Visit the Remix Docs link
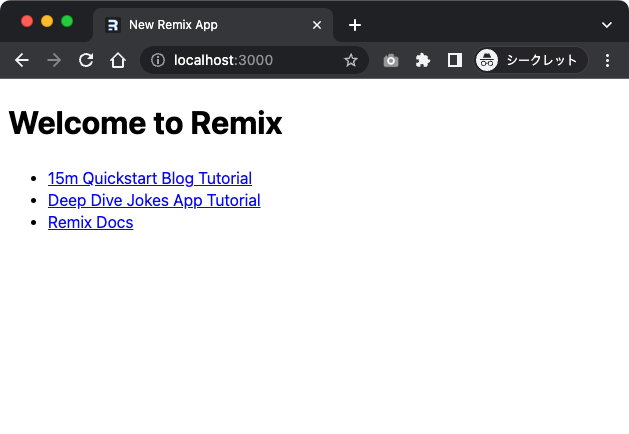 click(90, 222)
